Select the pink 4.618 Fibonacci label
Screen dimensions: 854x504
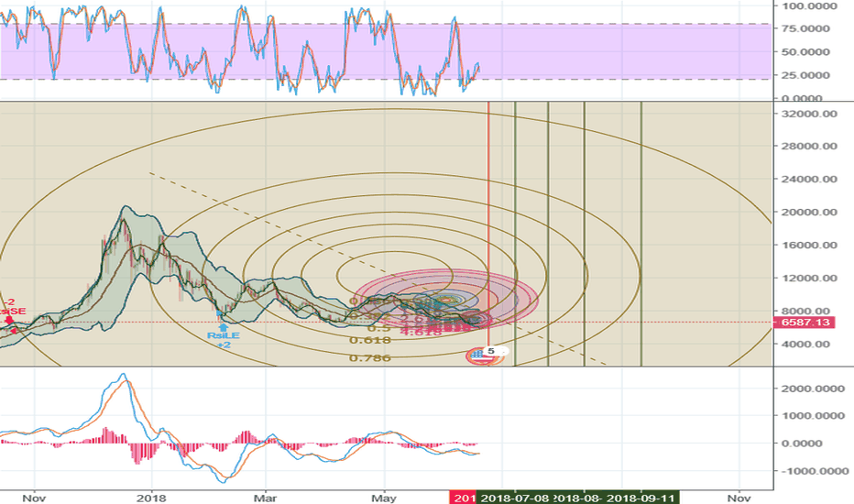click(421, 331)
